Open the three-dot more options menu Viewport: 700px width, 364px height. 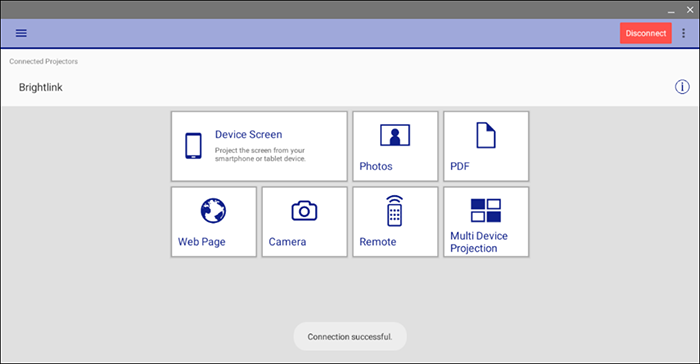(x=683, y=33)
